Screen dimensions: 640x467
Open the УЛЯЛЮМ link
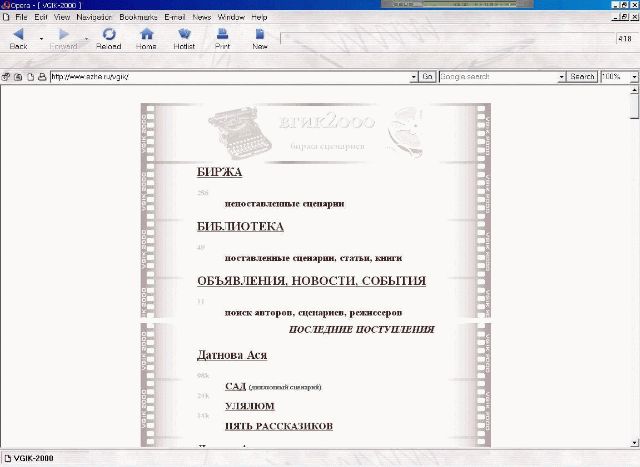click(250, 406)
